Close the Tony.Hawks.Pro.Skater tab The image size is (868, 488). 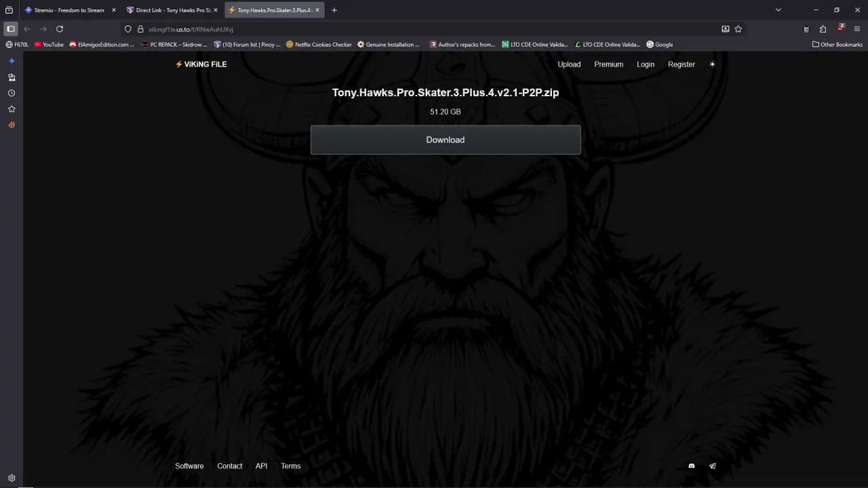click(317, 10)
